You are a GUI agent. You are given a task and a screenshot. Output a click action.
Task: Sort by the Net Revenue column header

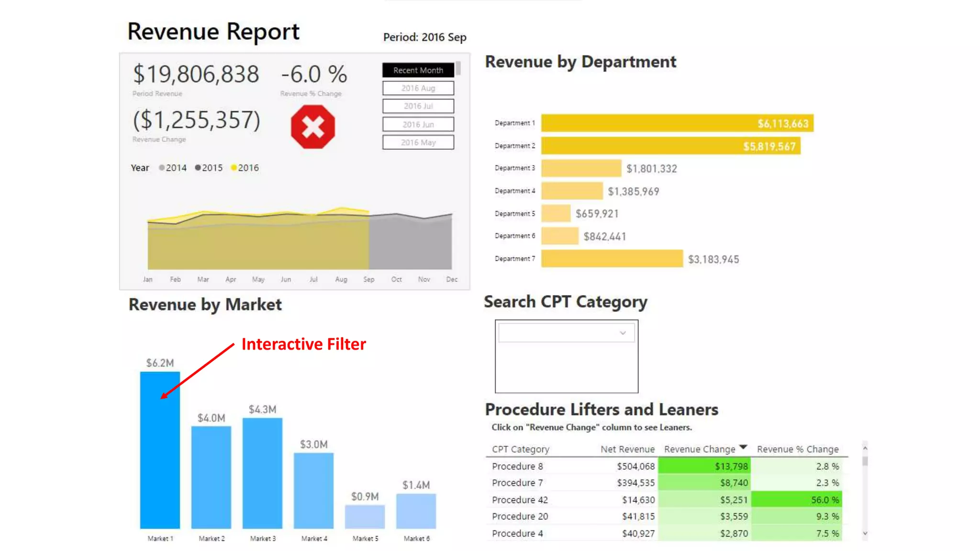(x=627, y=449)
